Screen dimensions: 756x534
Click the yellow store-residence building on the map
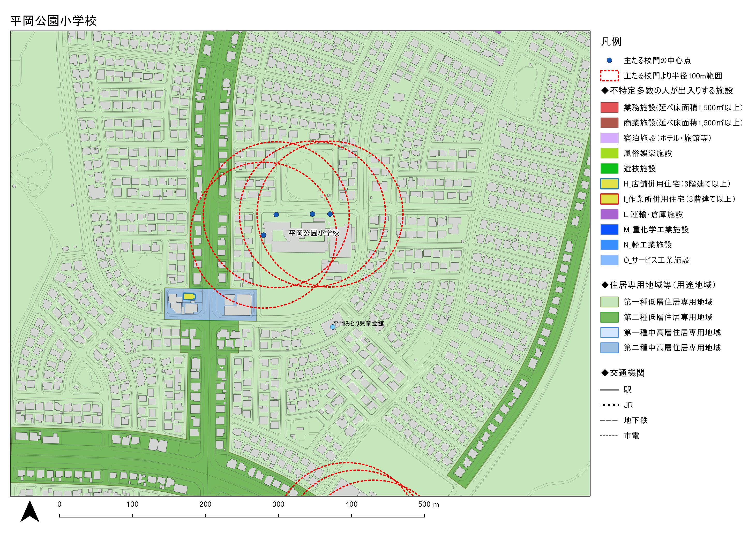(x=189, y=296)
